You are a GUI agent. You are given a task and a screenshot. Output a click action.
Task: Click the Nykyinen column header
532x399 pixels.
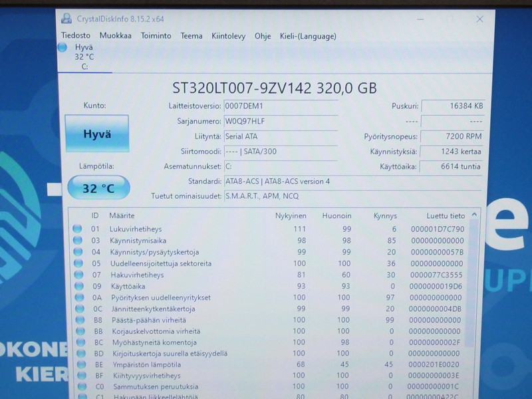click(291, 215)
